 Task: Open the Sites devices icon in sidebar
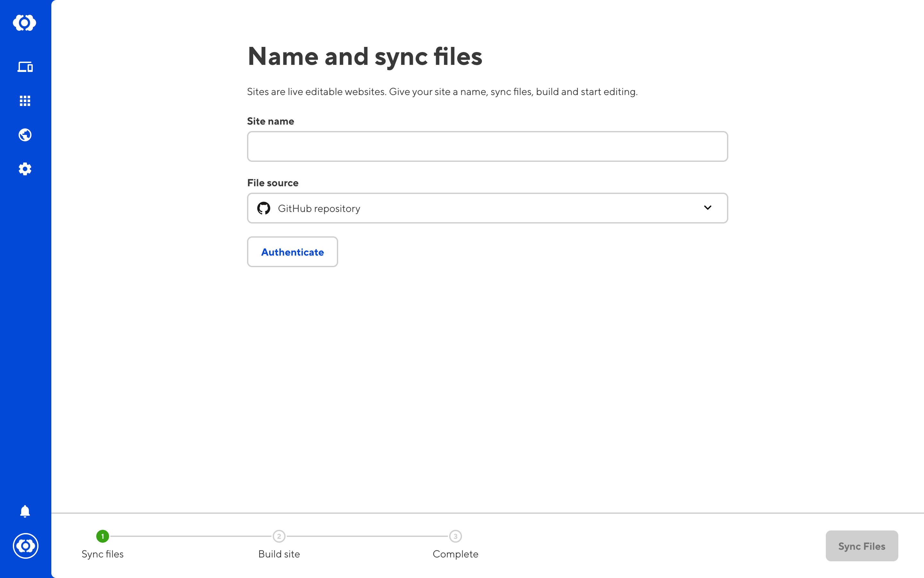click(x=25, y=67)
